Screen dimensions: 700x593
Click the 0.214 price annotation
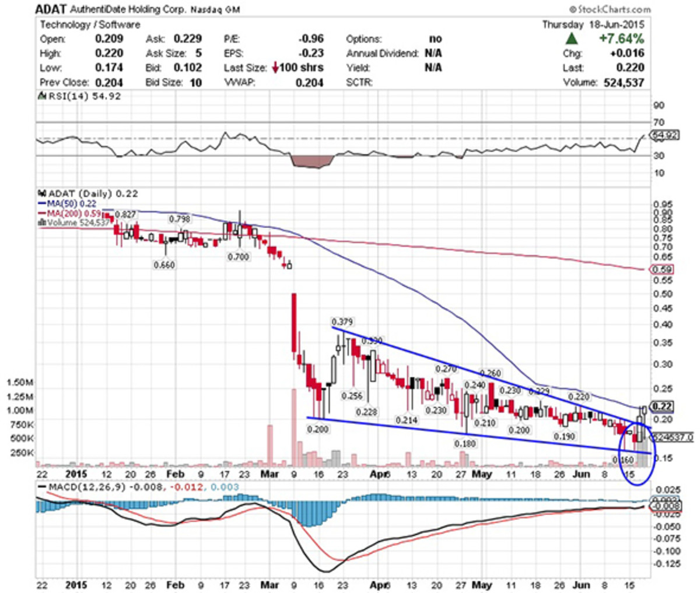click(x=407, y=420)
